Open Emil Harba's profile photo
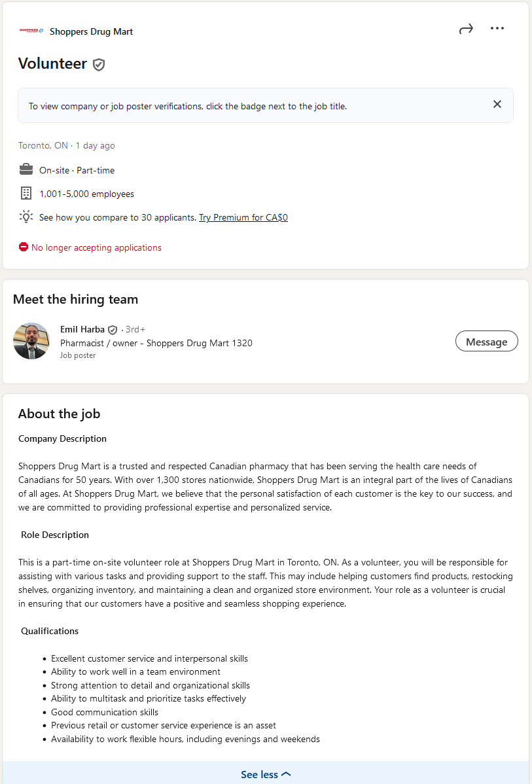This screenshot has height=784, width=532. tap(31, 341)
